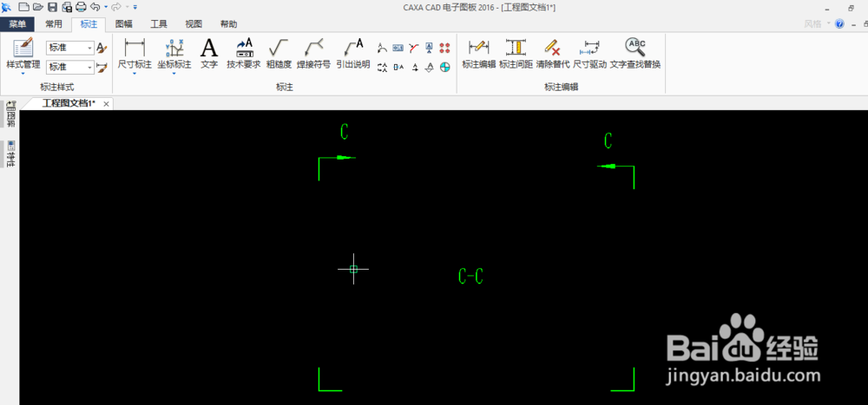Viewport: 868px width, 405px height.
Task: Click the four red dots icon in 标注 group
Action: click(x=444, y=49)
